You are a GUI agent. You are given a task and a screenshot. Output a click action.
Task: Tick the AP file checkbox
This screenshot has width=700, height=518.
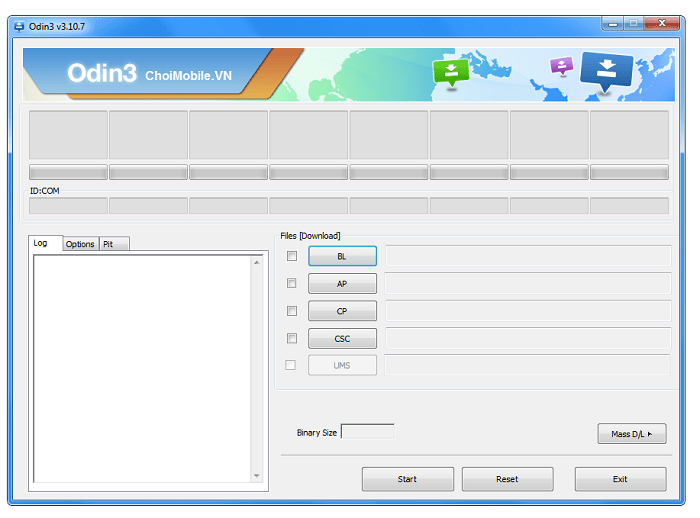coord(291,283)
